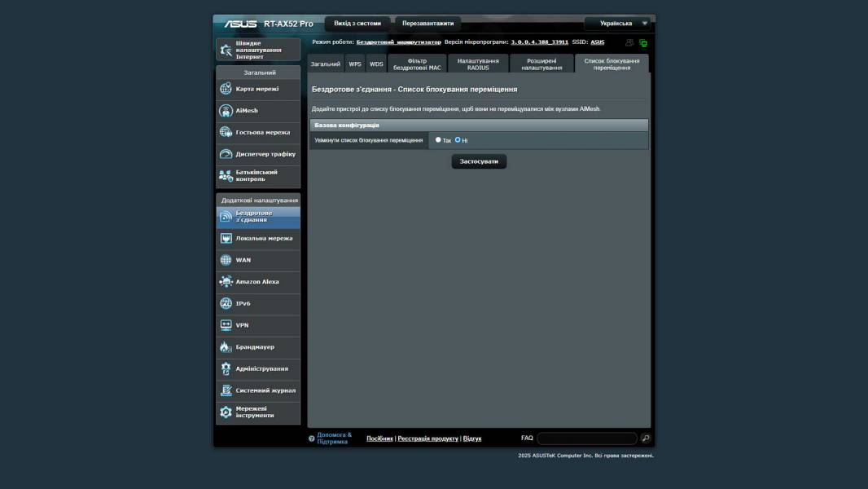
Task: Switch to the WPS tab
Action: [355, 64]
